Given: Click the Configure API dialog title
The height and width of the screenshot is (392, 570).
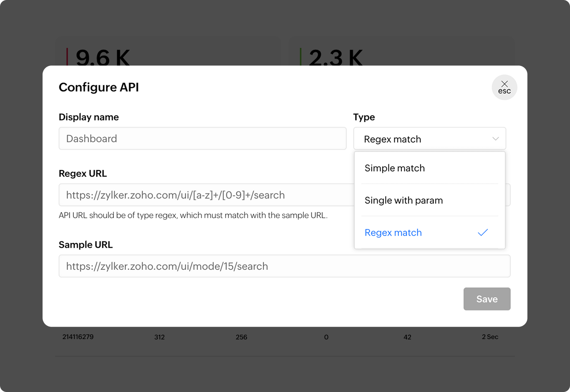Looking at the screenshot, I should (x=99, y=88).
